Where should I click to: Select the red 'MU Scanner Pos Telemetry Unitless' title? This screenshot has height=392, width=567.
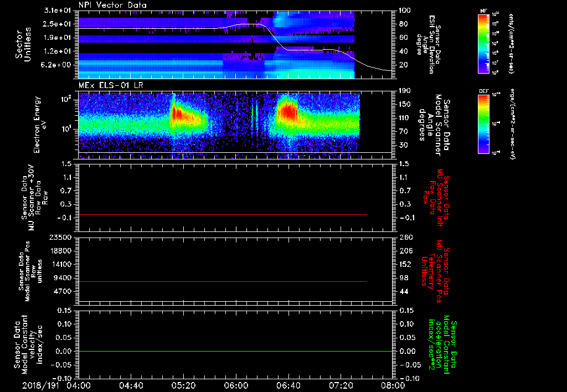(x=436, y=271)
